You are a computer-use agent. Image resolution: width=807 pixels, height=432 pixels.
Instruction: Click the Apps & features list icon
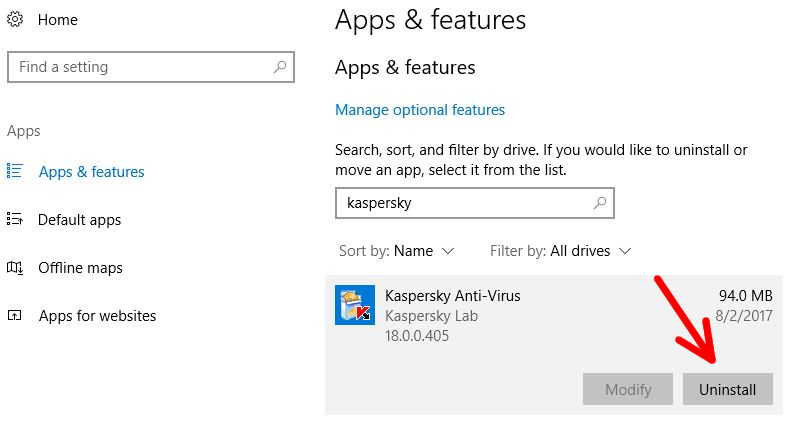pyautogui.click(x=14, y=171)
